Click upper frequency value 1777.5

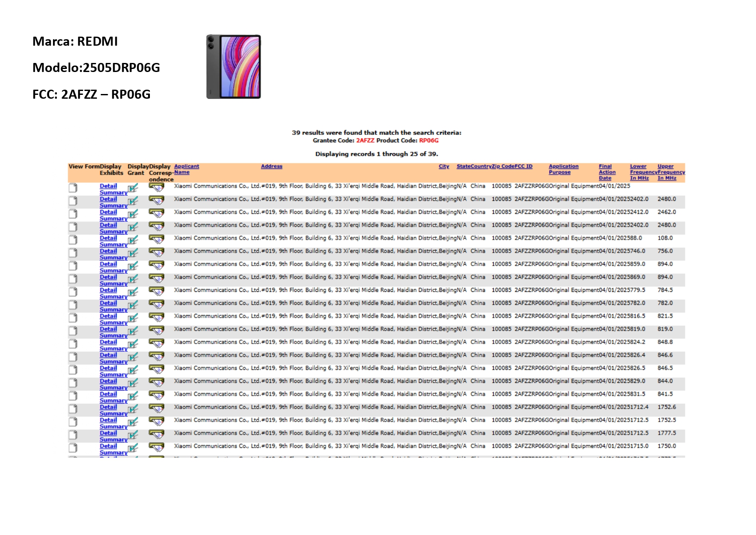(667, 433)
